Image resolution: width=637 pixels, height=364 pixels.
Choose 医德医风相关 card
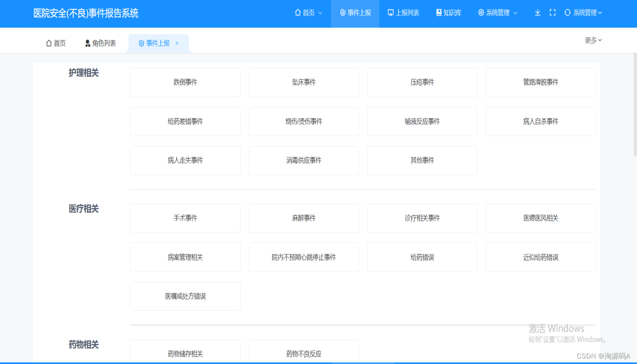click(x=541, y=218)
